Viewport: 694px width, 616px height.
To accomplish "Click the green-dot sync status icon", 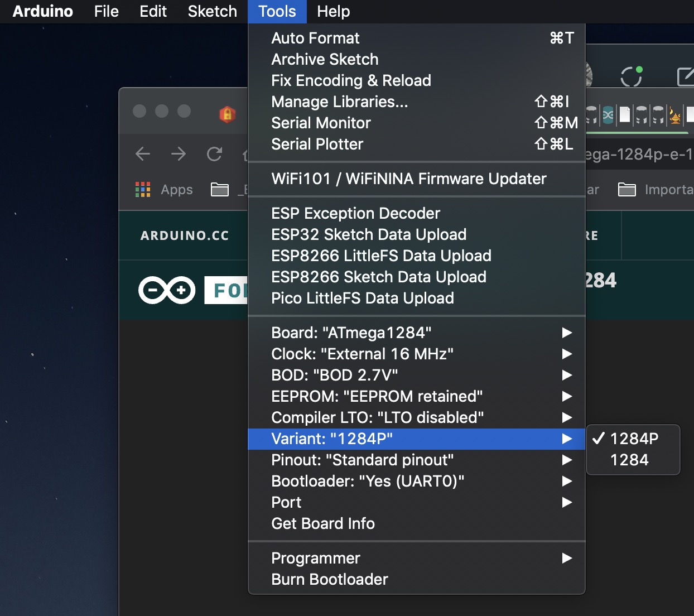I will (x=632, y=76).
